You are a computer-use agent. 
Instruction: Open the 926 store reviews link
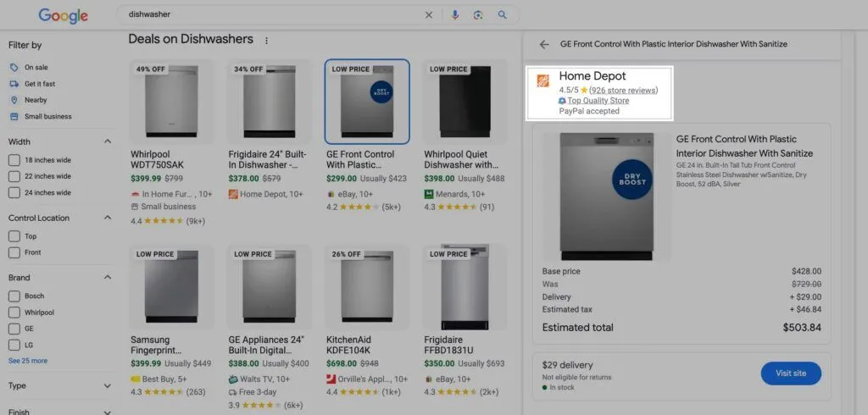coord(623,90)
